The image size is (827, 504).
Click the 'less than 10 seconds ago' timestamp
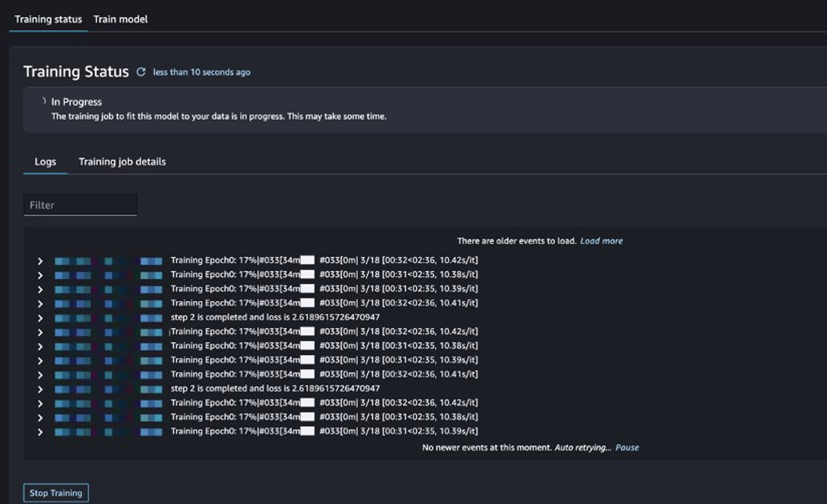pos(202,72)
